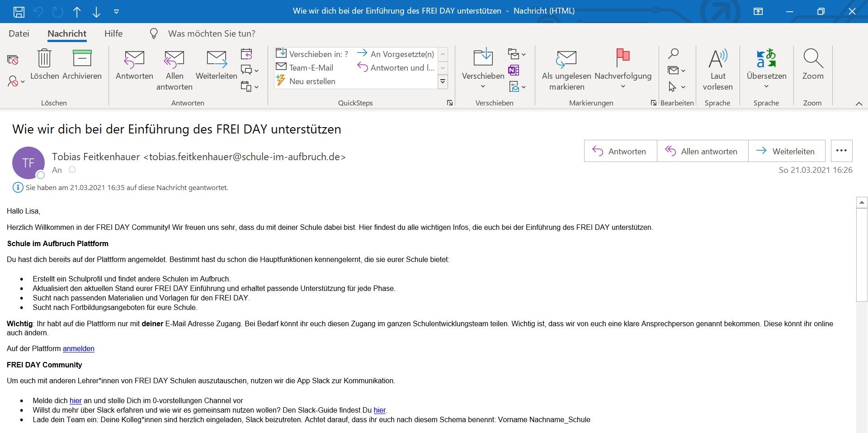The width and height of the screenshot is (868, 433).
Task: Click the recipient presence indicator next to 'An'
Action: coord(72,170)
